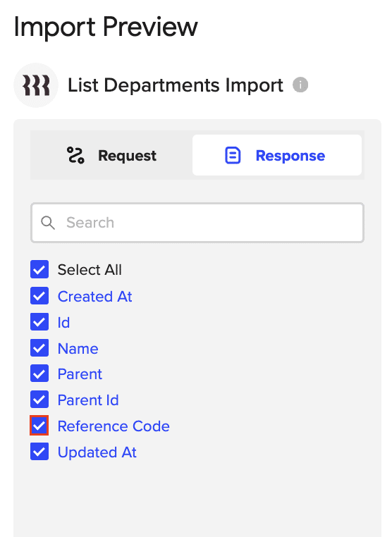Click the Response tab document icon
Viewport: 392px width, 537px height.
[x=233, y=156]
